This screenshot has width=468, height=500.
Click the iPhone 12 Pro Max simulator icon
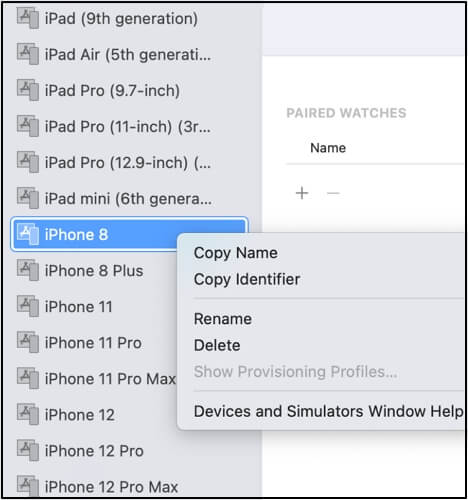click(28, 486)
